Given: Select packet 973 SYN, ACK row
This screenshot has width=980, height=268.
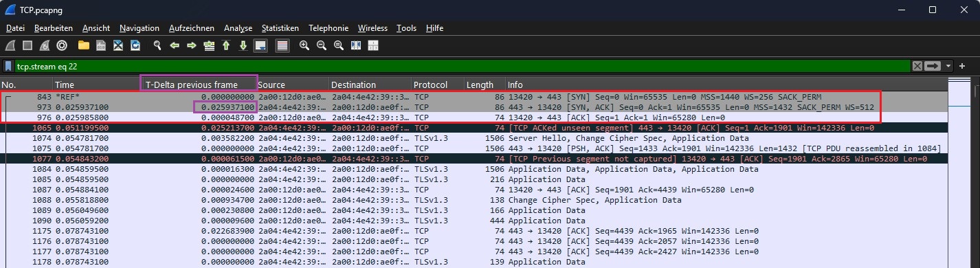Looking at the screenshot, I should click(474, 107).
